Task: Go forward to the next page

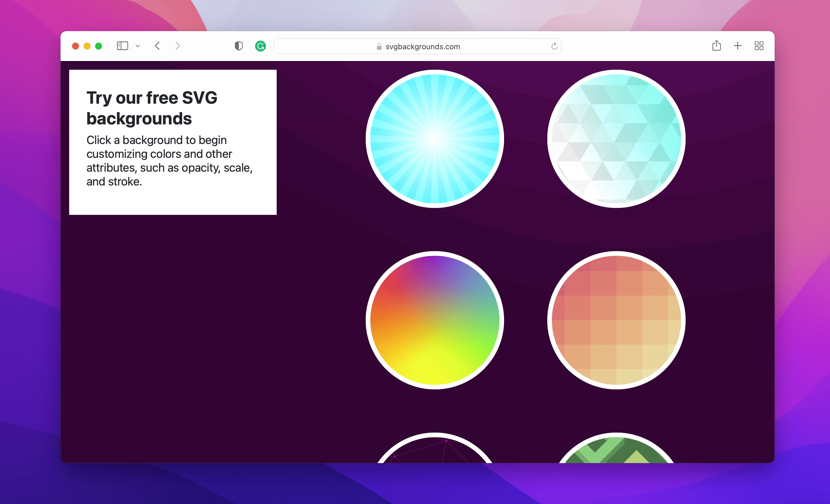Action: pos(178,46)
